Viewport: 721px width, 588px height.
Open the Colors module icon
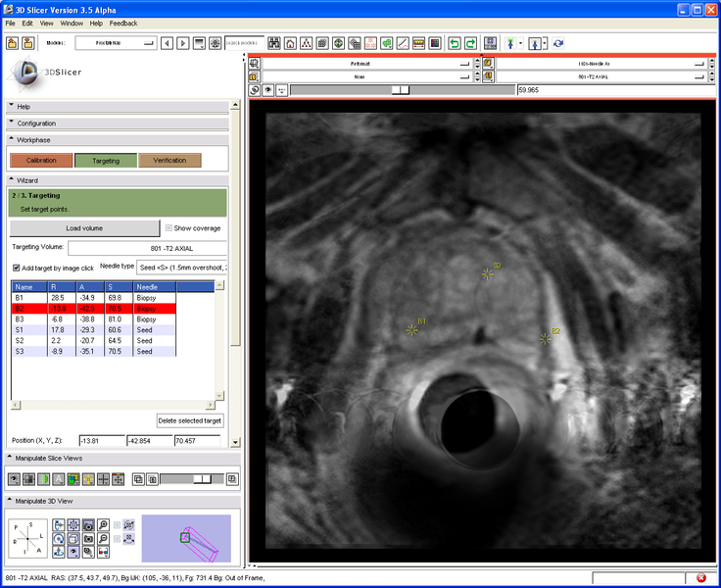[435, 43]
